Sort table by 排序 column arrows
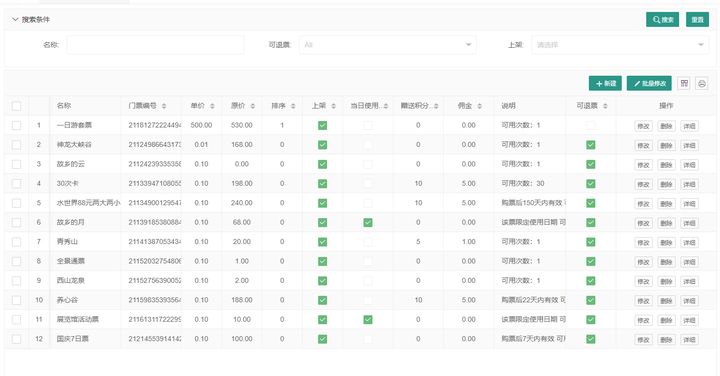The height and width of the screenshot is (376, 720). click(293, 106)
